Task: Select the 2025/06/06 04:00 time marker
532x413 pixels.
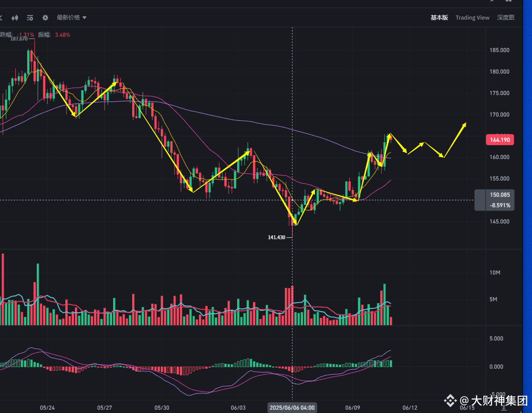Action: pyautogui.click(x=292, y=407)
